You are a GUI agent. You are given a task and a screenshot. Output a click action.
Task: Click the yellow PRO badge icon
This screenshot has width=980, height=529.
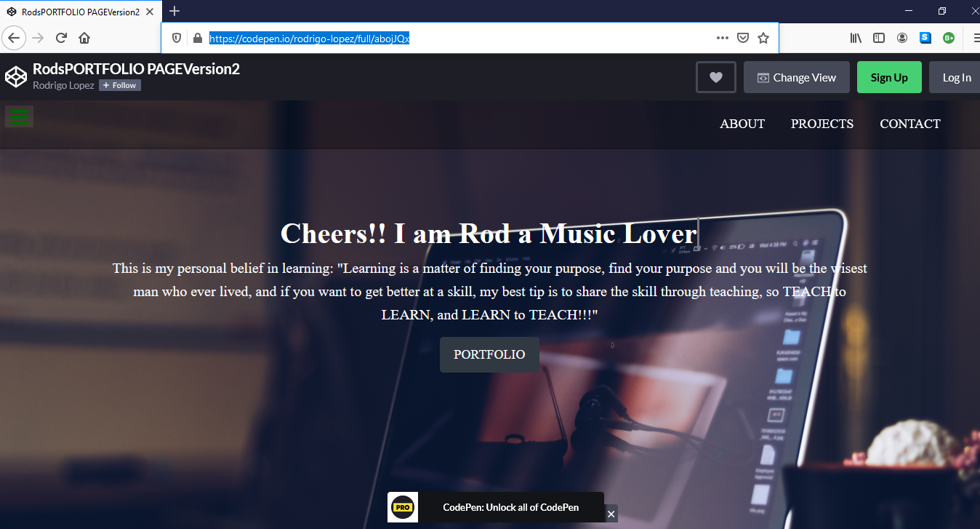click(x=403, y=507)
